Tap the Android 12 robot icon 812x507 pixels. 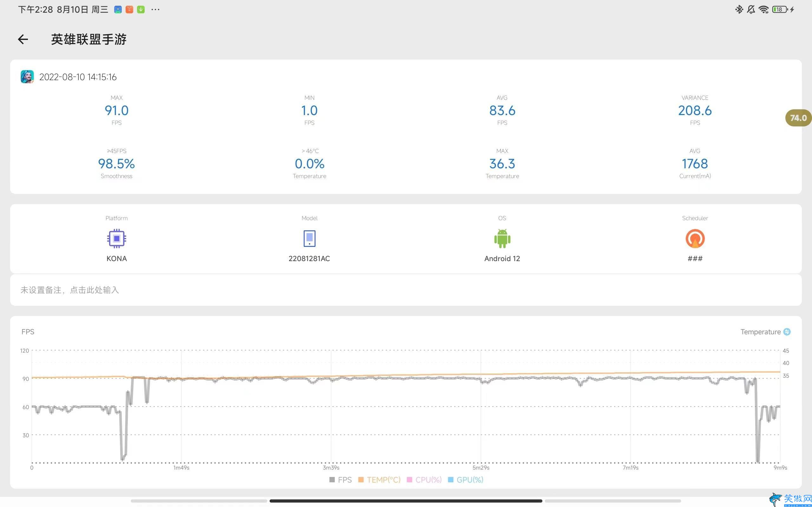click(x=502, y=238)
